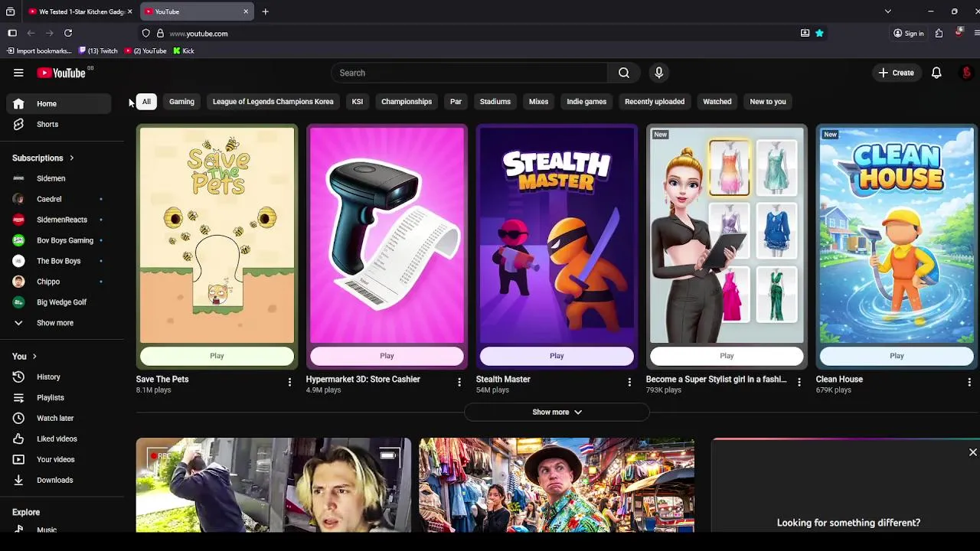
Task: Open the SidemenReacts channel
Action: pyautogui.click(x=58, y=220)
